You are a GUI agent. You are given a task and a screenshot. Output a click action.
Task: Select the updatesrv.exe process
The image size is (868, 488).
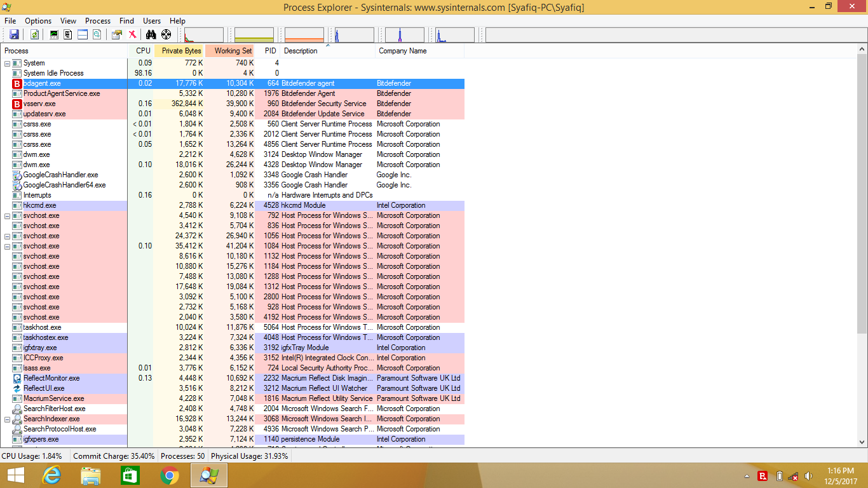point(233,114)
